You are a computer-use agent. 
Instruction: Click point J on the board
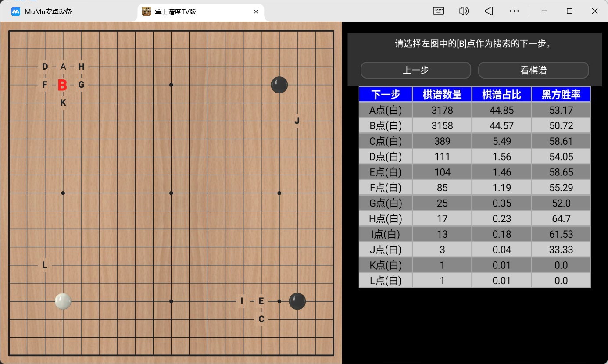(297, 121)
